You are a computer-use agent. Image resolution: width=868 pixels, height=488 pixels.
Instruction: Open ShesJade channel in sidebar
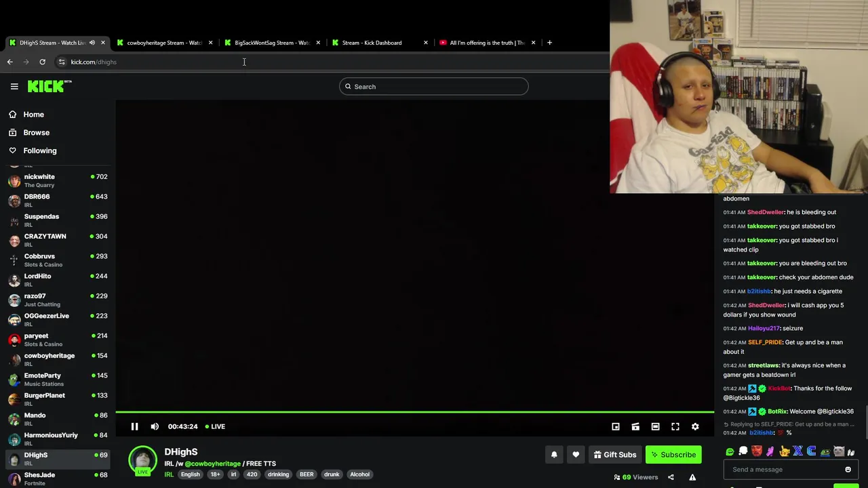click(58, 479)
